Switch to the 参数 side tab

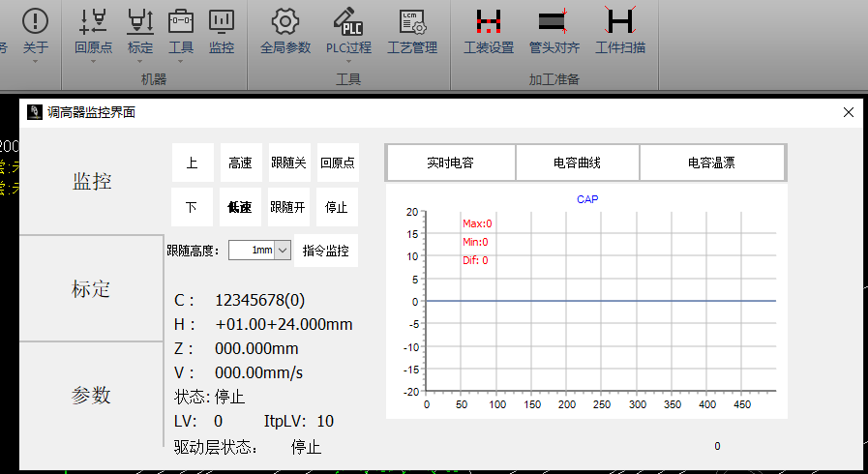(92, 395)
